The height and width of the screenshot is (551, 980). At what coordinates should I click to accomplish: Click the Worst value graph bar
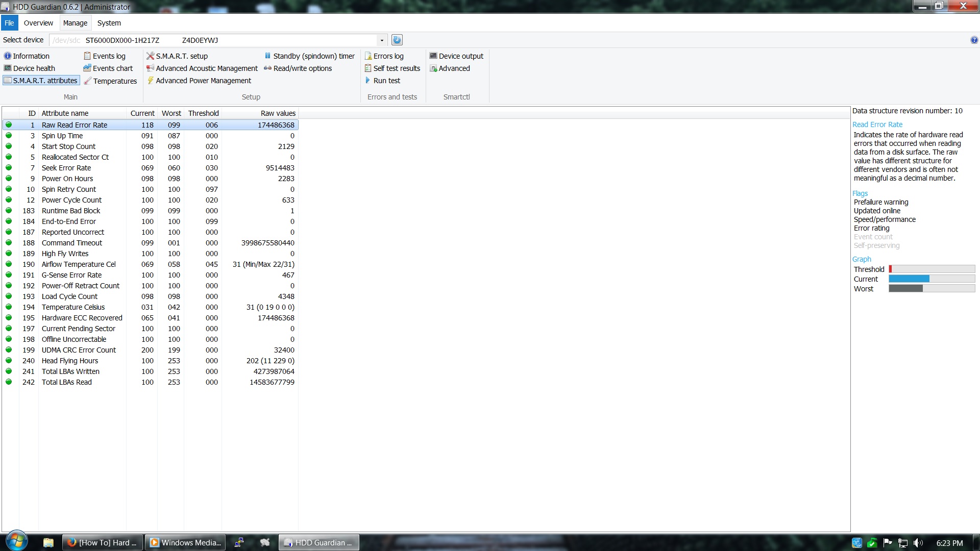tap(932, 289)
